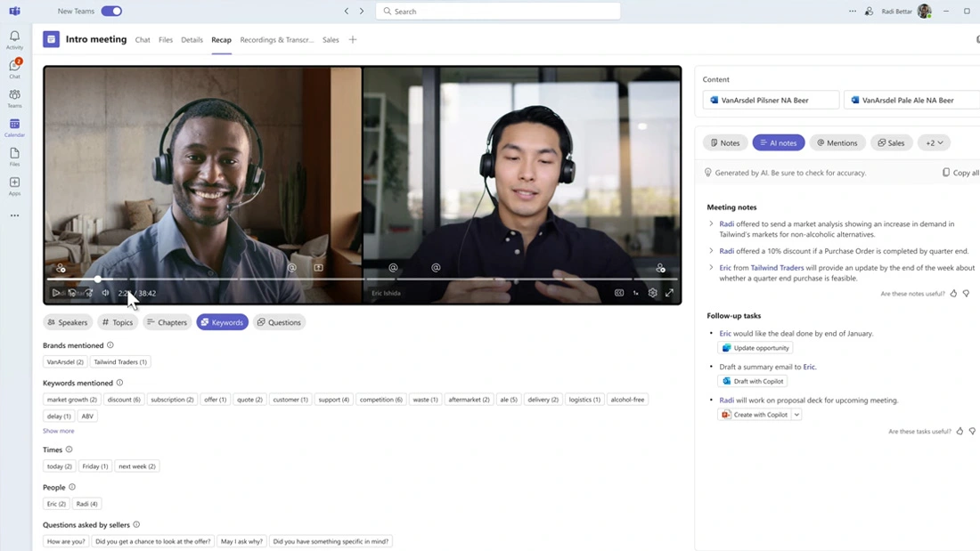Expand the video to full screen
The height and width of the screenshot is (551, 980).
(669, 293)
